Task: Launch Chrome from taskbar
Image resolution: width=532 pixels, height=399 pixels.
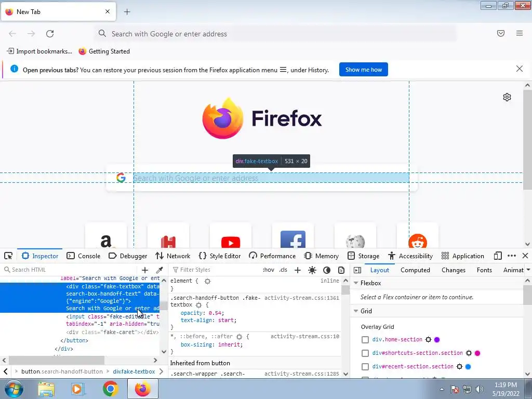Action: tap(110, 389)
